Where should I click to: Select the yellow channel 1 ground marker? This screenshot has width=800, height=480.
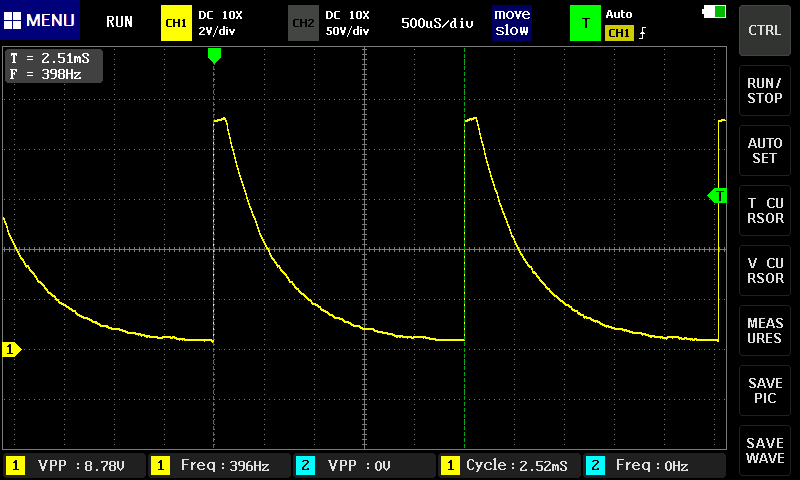pos(11,349)
